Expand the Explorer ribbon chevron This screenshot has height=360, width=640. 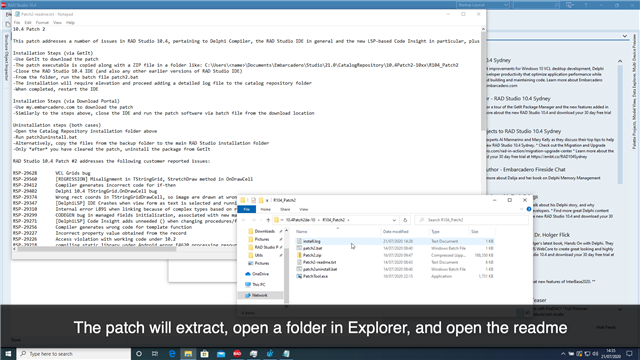pos(522,209)
